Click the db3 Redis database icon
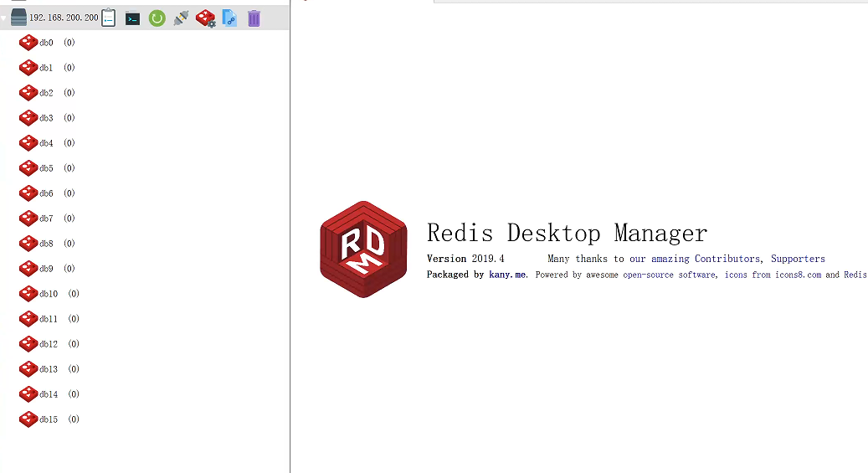Viewport: 868px width, 473px height. click(28, 118)
